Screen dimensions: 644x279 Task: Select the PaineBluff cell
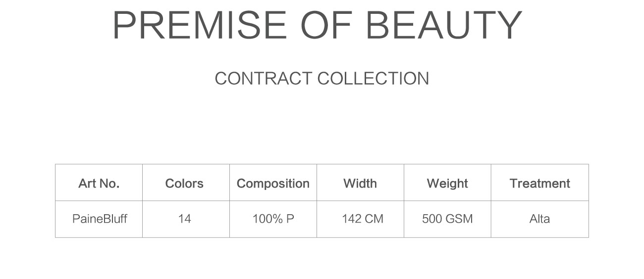pos(100,219)
